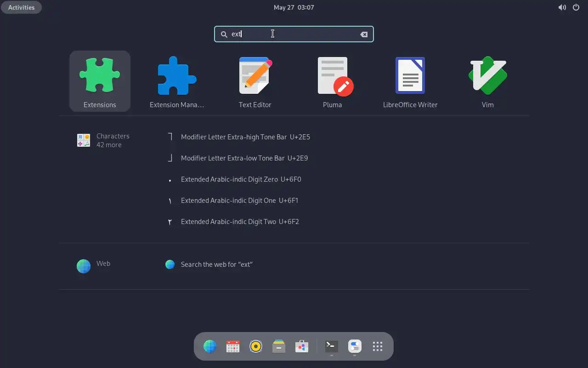Screen dimensions: 588x368
Task: Click the Web provider label
Action: [x=103, y=264]
